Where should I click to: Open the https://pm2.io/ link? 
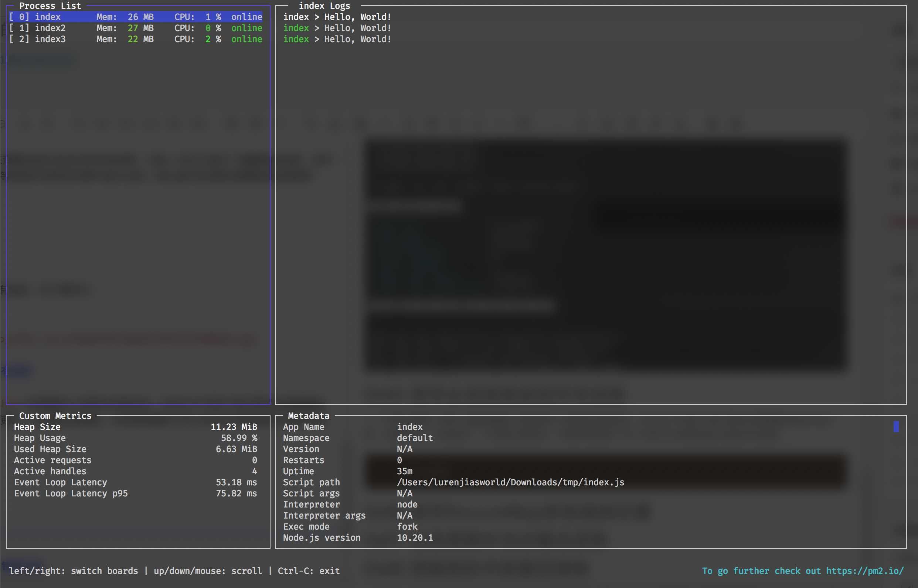[x=864, y=571]
